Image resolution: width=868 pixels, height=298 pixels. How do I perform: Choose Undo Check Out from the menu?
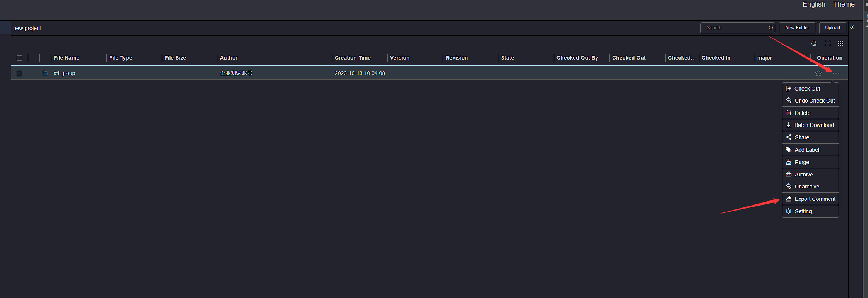pyautogui.click(x=810, y=101)
